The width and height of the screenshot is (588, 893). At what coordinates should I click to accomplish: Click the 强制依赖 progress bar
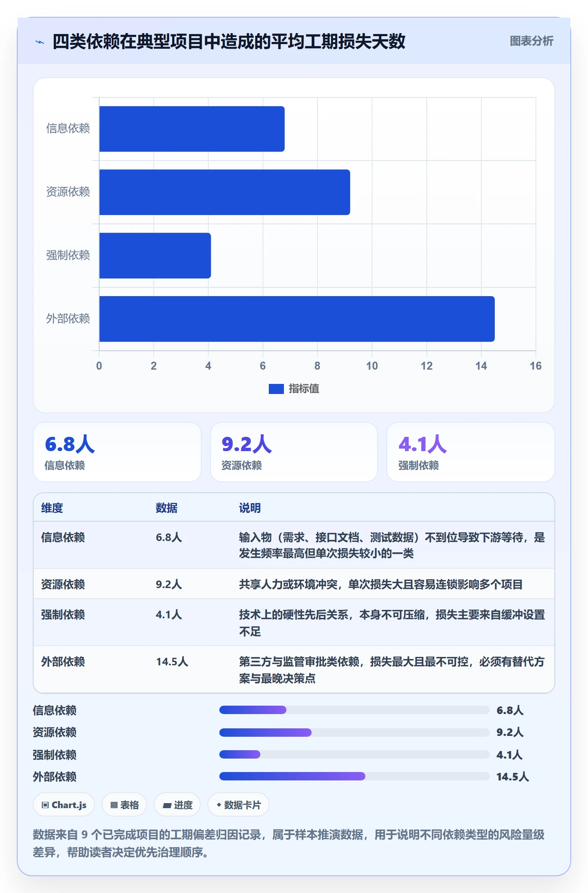click(x=354, y=754)
